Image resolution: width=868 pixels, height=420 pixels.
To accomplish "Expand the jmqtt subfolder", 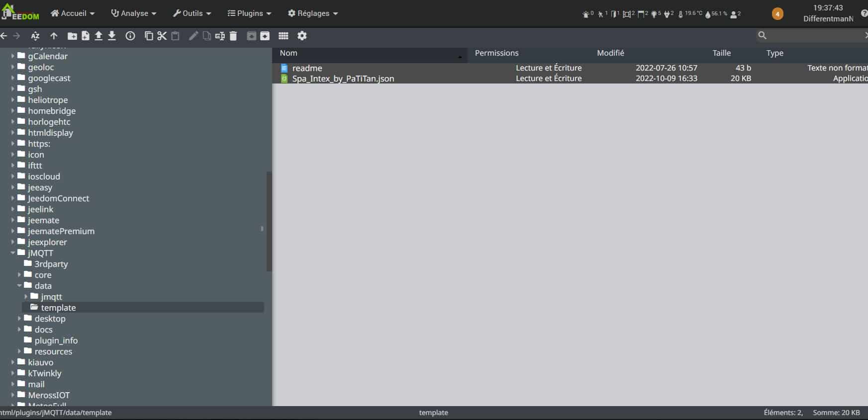I will pos(26,296).
